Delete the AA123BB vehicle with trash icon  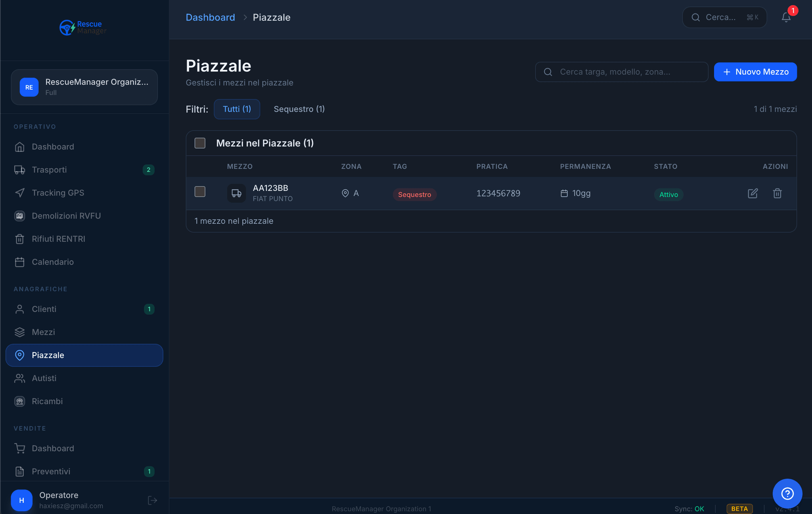[777, 194]
